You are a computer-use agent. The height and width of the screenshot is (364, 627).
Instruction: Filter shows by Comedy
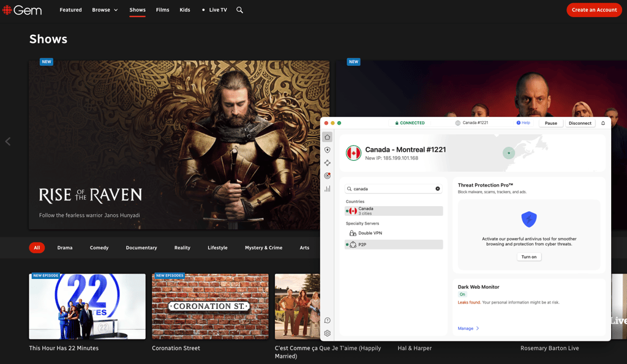pyautogui.click(x=99, y=248)
